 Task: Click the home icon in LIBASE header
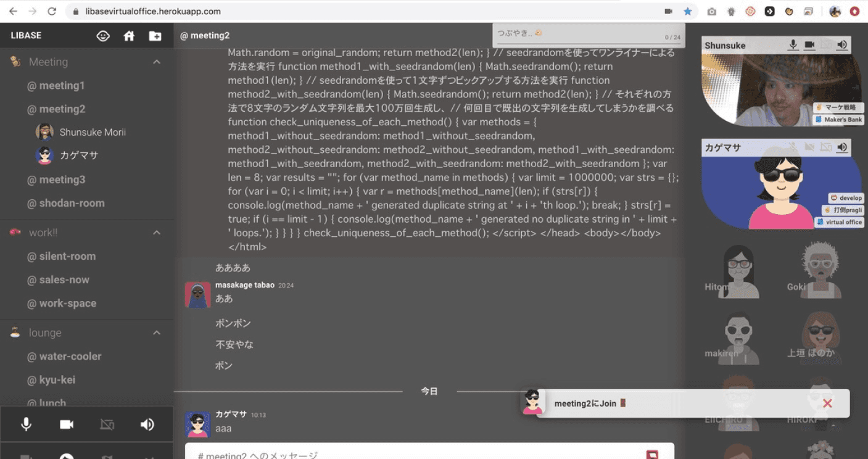point(129,36)
